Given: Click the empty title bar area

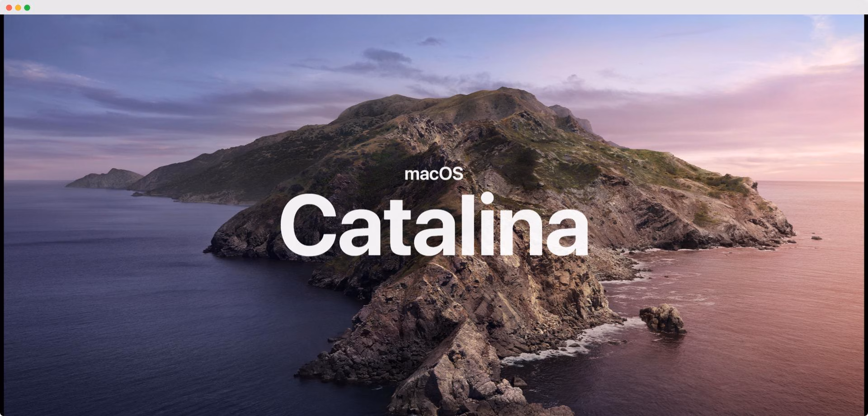Looking at the screenshot, I should click(x=434, y=7).
